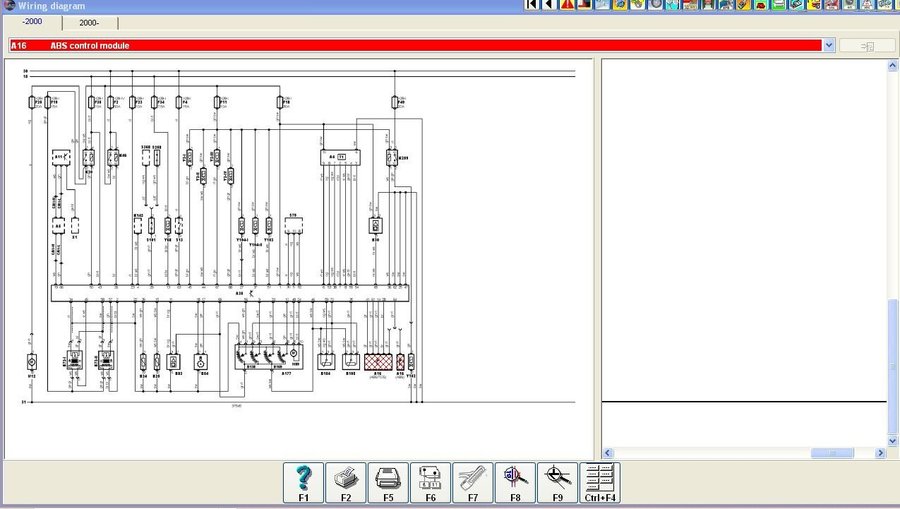Jump to first page using the top toolbar arrow
This screenshot has height=509, width=900.
pyautogui.click(x=532, y=5)
